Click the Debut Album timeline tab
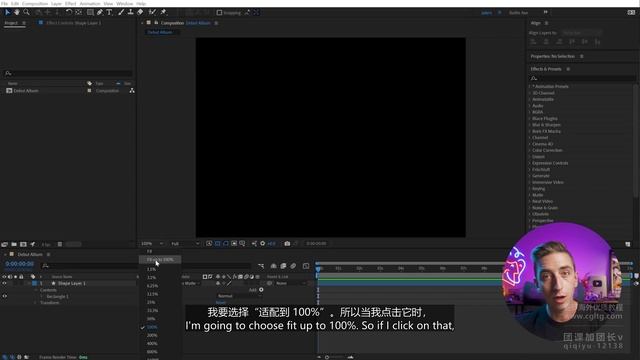Image resolution: width=640 pixels, height=360 pixels. coord(30,254)
